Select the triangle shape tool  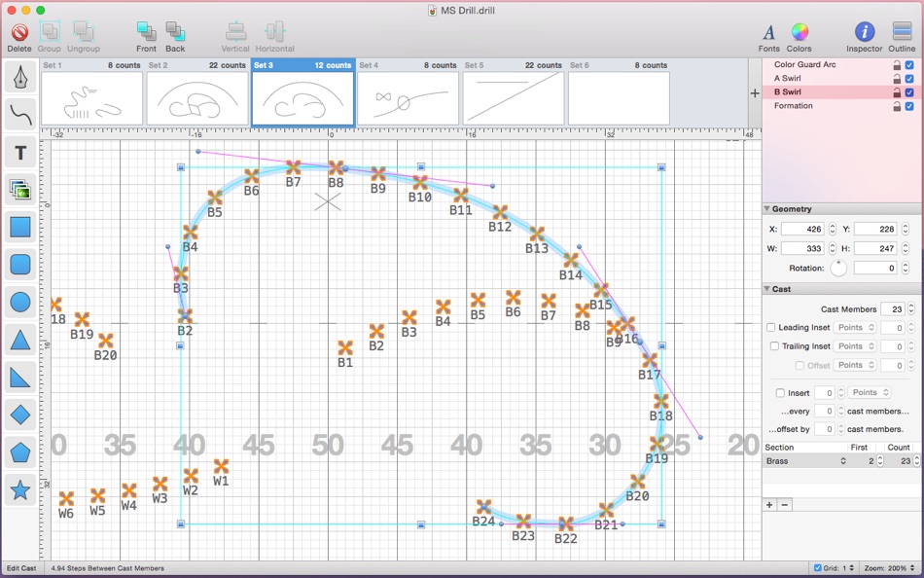click(x=20, y=341)
